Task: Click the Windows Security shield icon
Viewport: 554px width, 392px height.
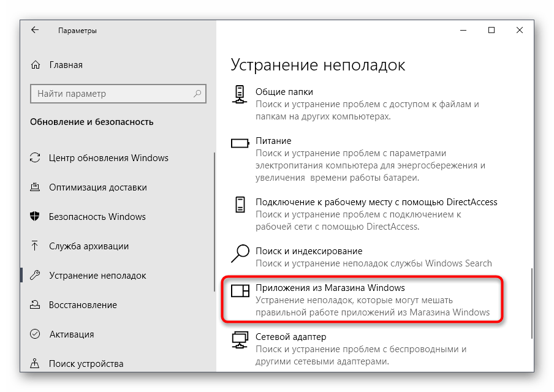Action: 36,217
